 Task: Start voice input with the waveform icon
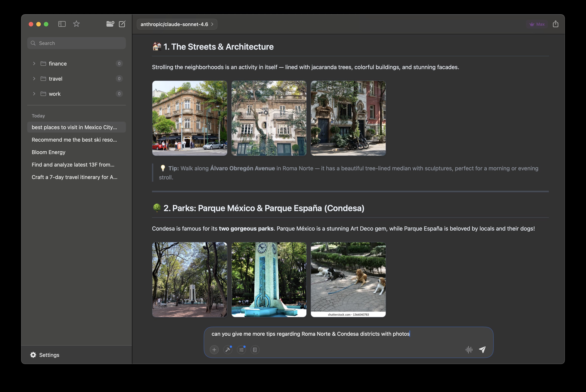pyautogui.click(x=469, y=350)
